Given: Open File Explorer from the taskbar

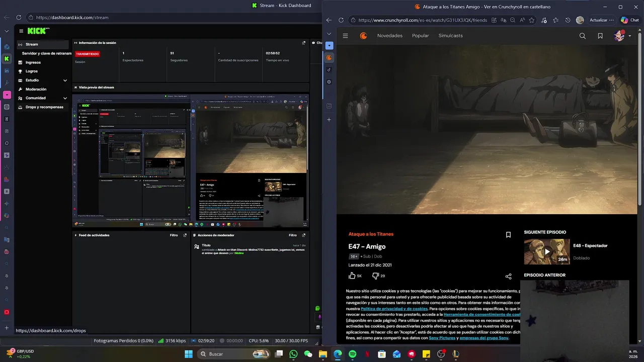Looking at the screenshot, I should pos(323,354).
